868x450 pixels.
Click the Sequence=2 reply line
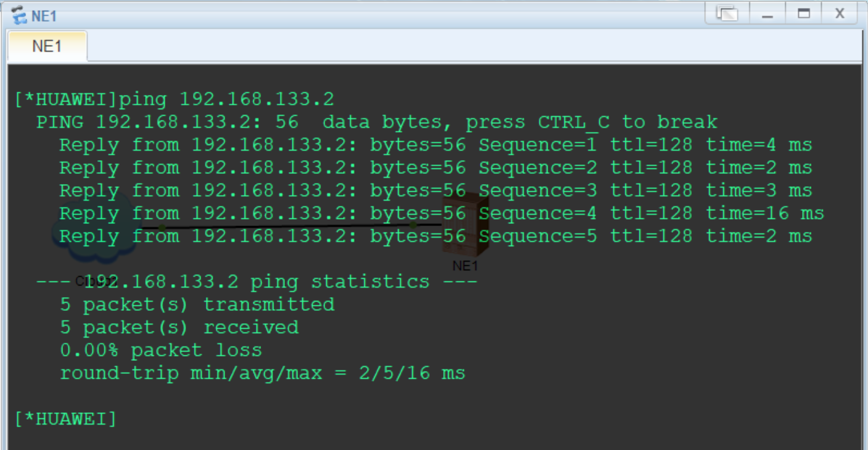tap(435, 168)
